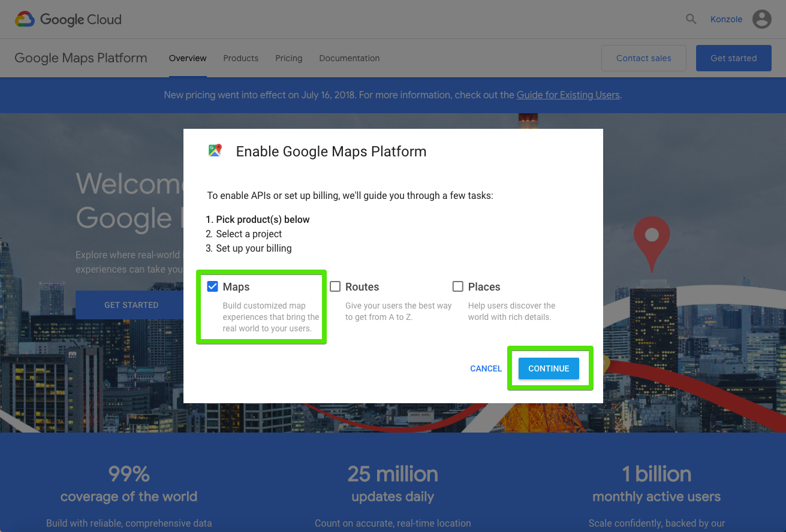Click the Google Maps pin icon in dialog
786x532 pixels.
point(215,151)
